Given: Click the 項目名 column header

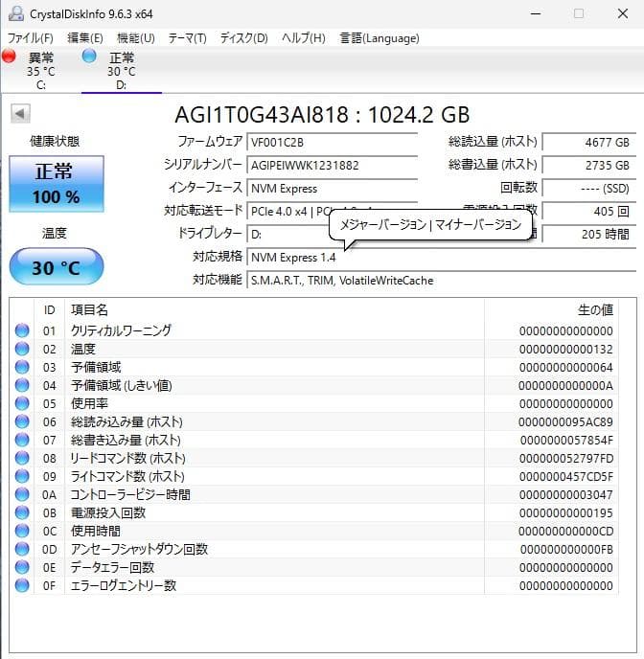Looking at the screenshot, I should [274, 310].
